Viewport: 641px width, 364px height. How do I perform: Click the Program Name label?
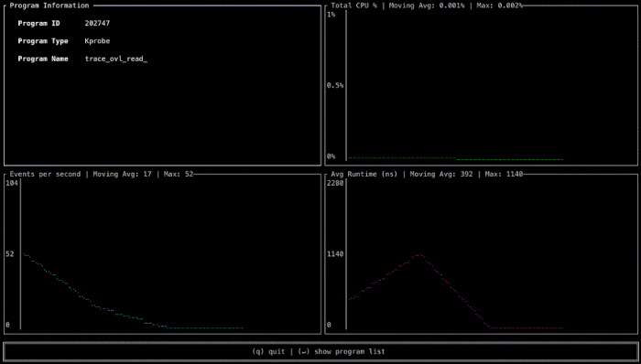(43, 59)
